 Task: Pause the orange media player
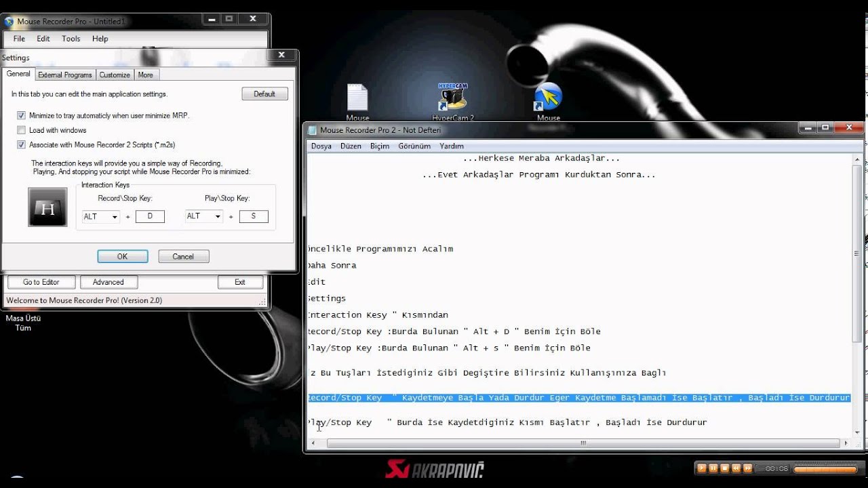point(713,468)
